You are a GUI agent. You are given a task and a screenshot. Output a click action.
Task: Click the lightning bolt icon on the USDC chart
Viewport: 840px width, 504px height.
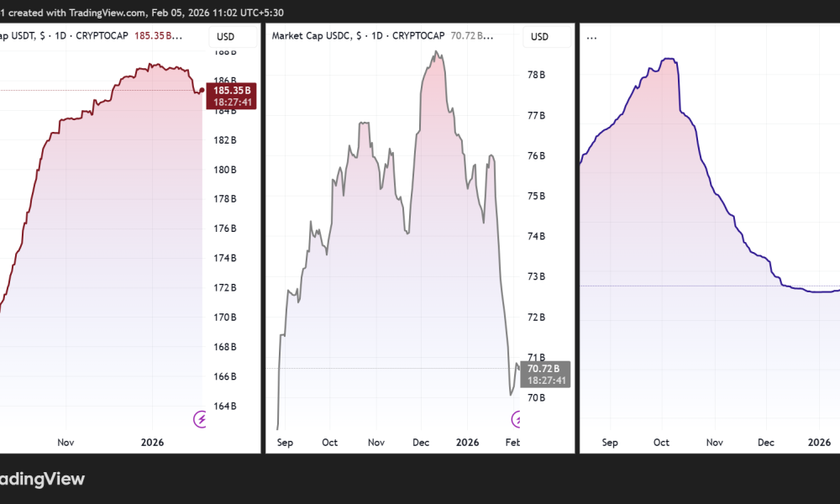(x=518, y=417)
